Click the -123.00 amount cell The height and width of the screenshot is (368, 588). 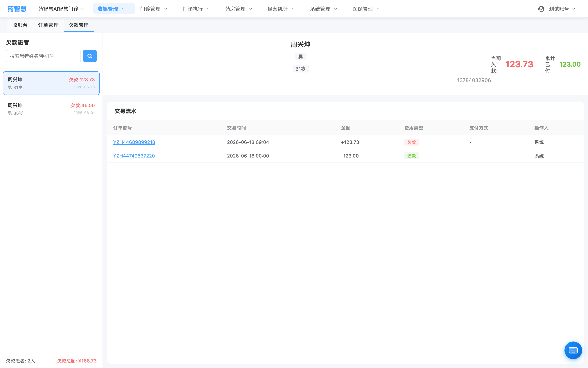pos(350,156)
